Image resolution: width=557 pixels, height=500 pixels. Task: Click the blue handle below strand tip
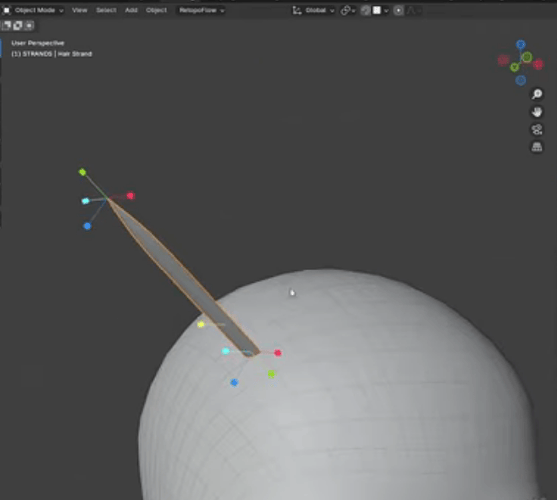coord(87,226)
